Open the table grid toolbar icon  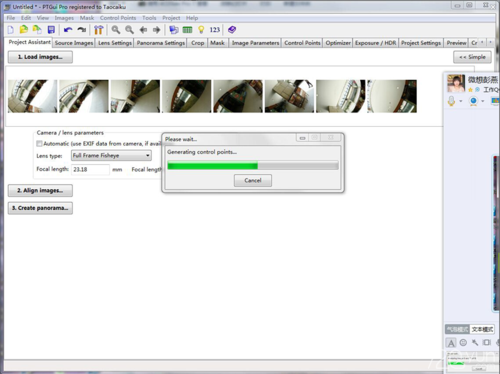187,30
